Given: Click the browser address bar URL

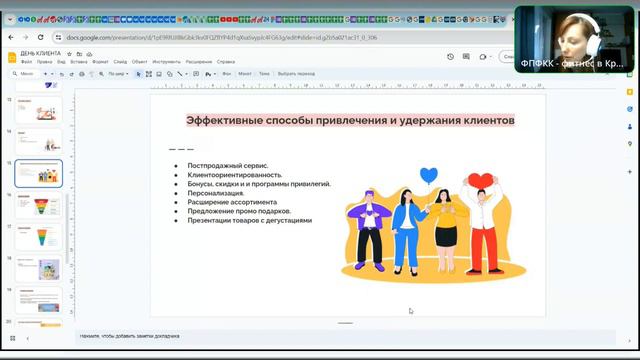Looking at the screenshot, I should (x=222, y=38).
